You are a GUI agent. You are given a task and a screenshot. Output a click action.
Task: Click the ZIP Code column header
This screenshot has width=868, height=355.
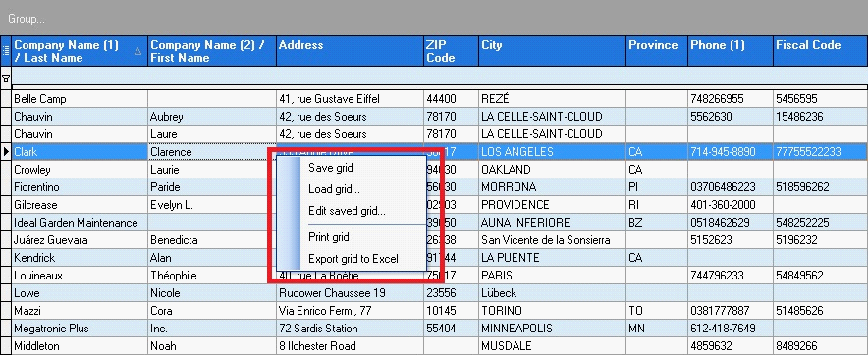[451, 51]
